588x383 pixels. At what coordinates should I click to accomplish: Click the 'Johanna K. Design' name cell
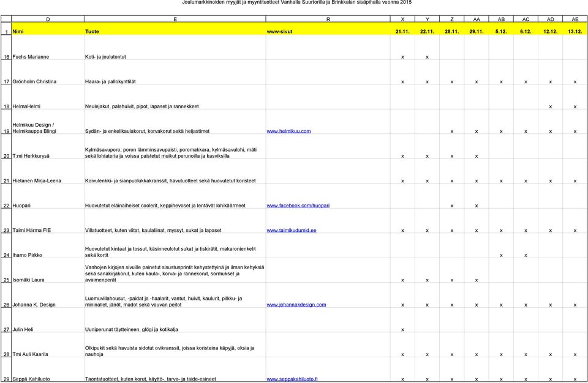(x=48, y=296)
